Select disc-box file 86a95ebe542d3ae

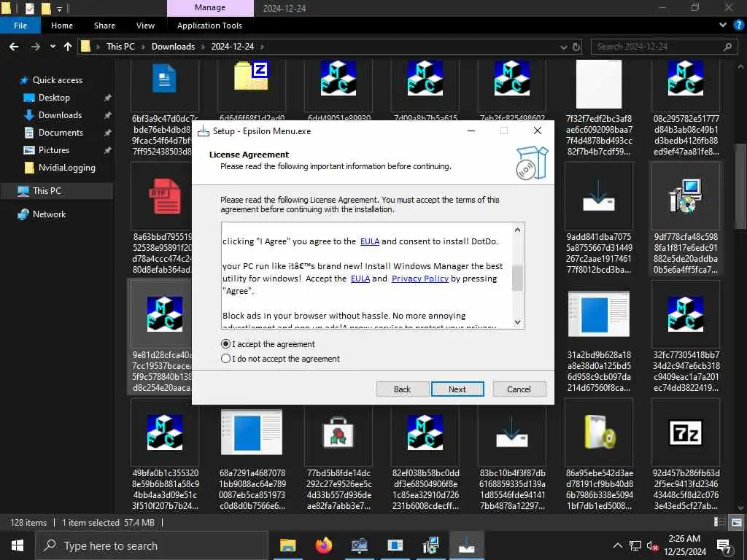(x=600, y=432)
